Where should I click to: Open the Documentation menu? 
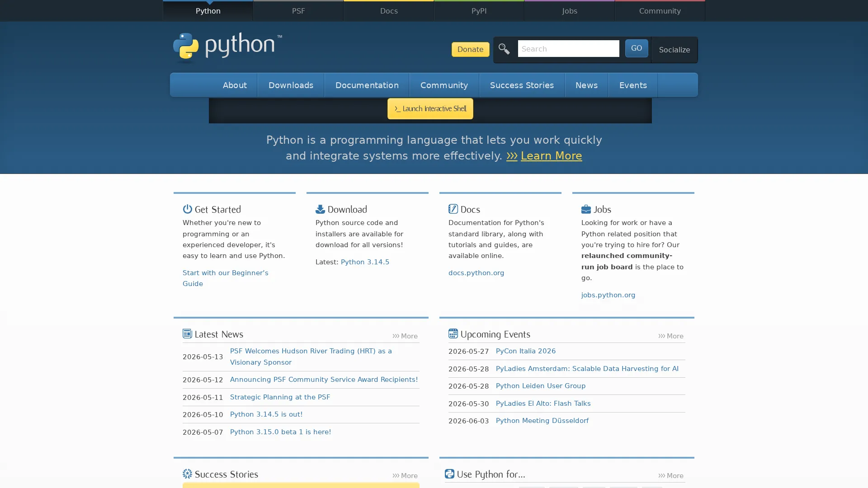pos(367,85)
